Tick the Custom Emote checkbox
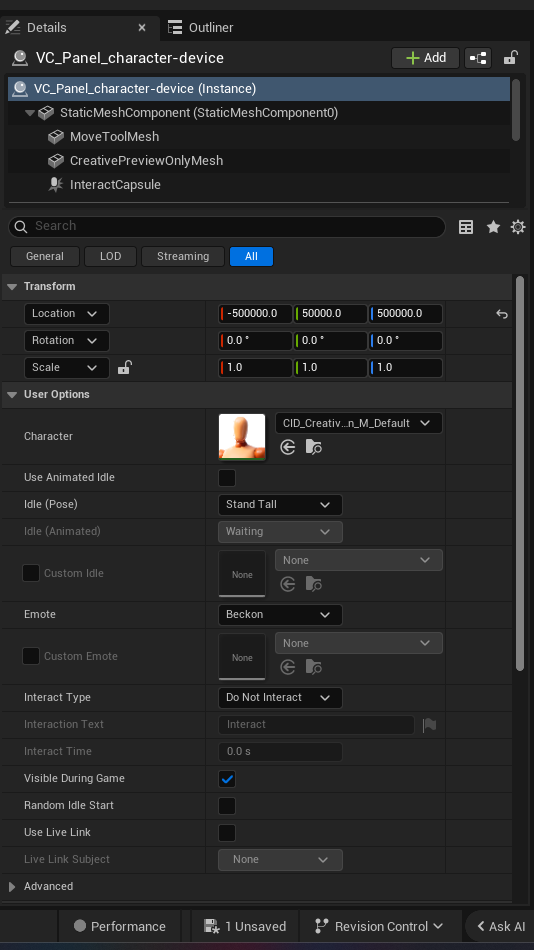 (31, 656)
